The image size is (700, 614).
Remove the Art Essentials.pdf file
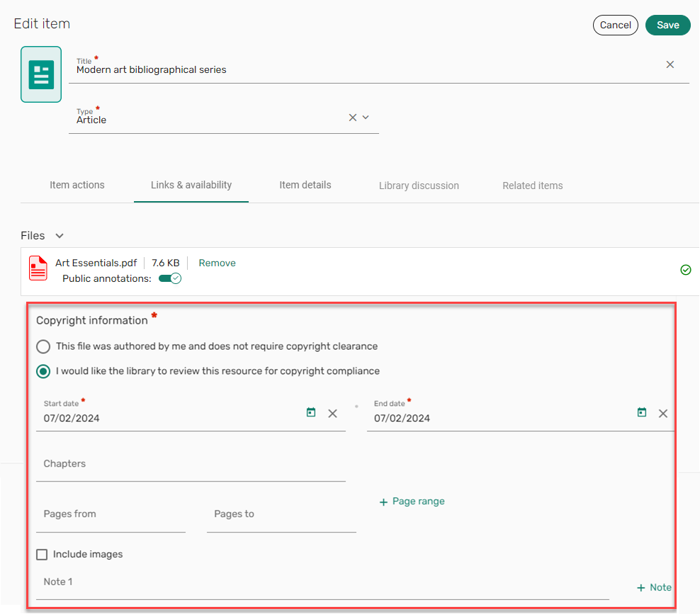click(217, 263)
